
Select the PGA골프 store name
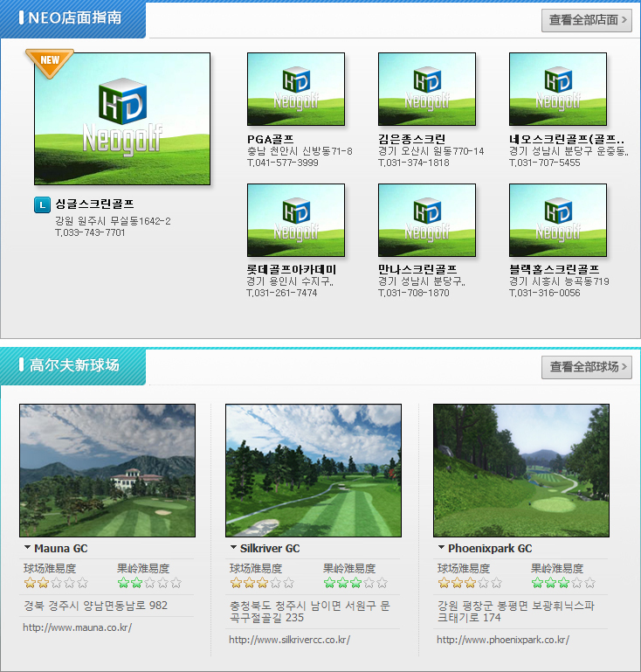pos(270,139)
